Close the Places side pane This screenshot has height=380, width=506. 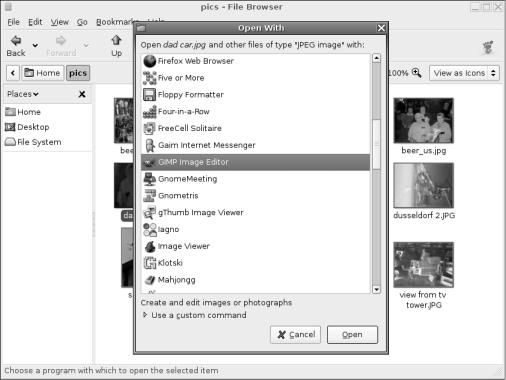(x=82, y=94)
